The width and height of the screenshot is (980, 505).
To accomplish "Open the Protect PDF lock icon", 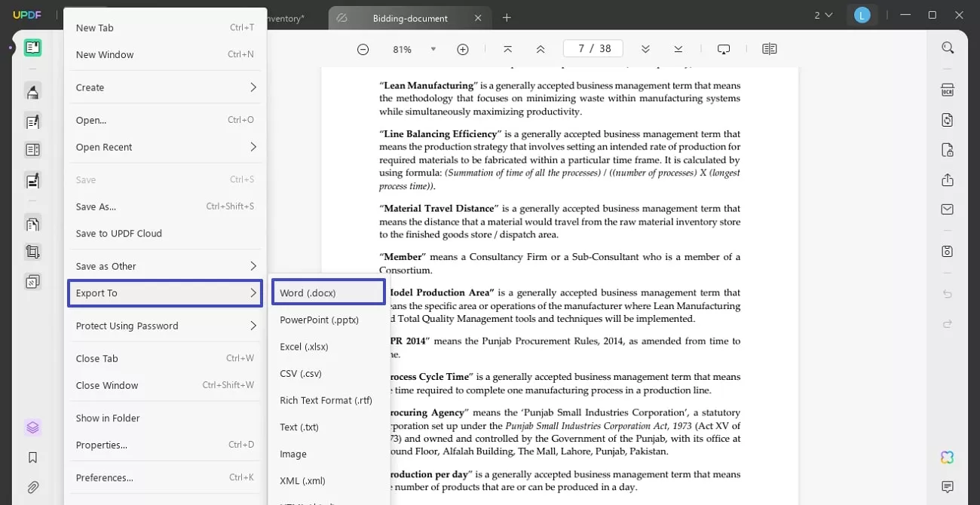I will [948, 150].
